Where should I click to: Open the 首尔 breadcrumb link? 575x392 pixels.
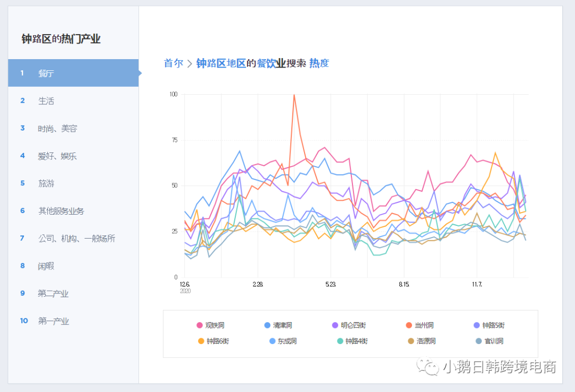173,63
